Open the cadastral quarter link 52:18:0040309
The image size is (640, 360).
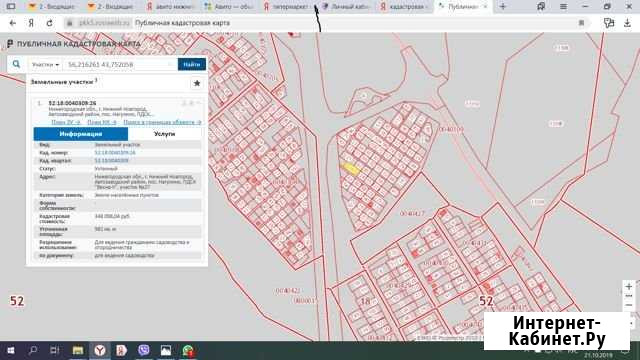click(111, 160)
